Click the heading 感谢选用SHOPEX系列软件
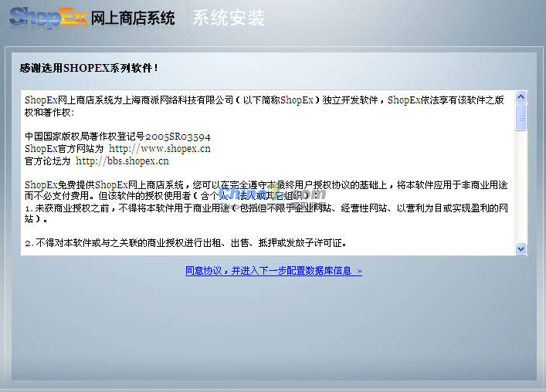 (89, 68)
